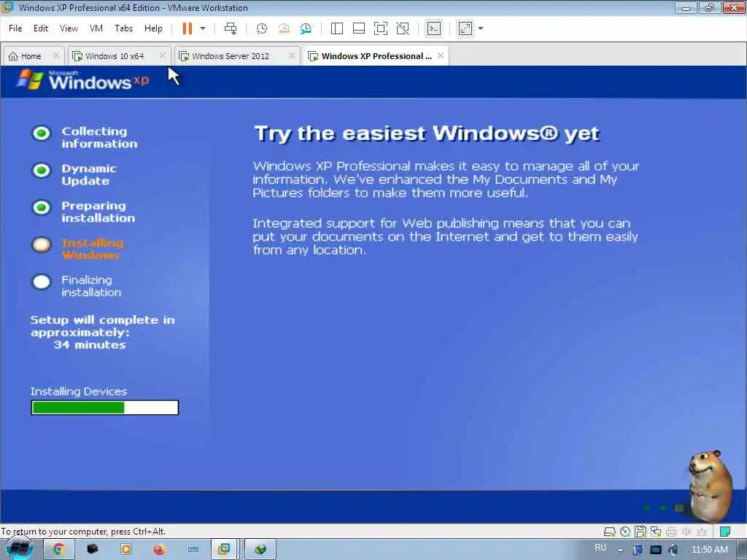Open the File menu
747x560 pixels.
click(x=15, y=28)
